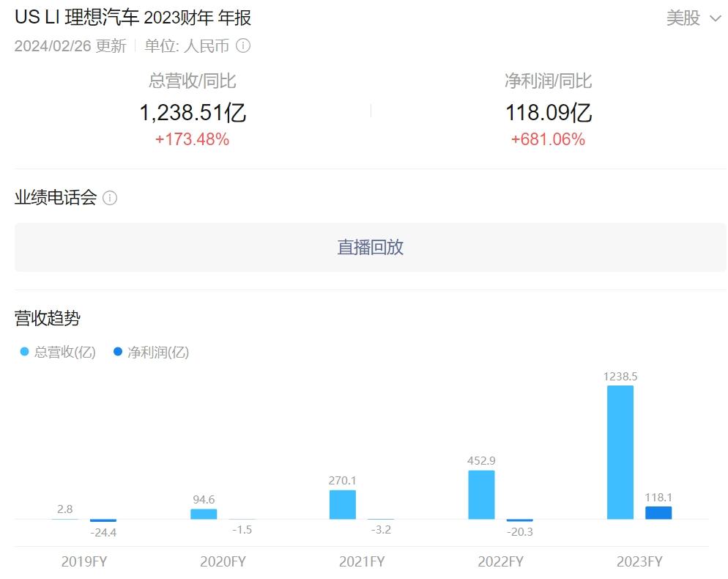Select the 2023FY axis label

[x=639, y=562]
